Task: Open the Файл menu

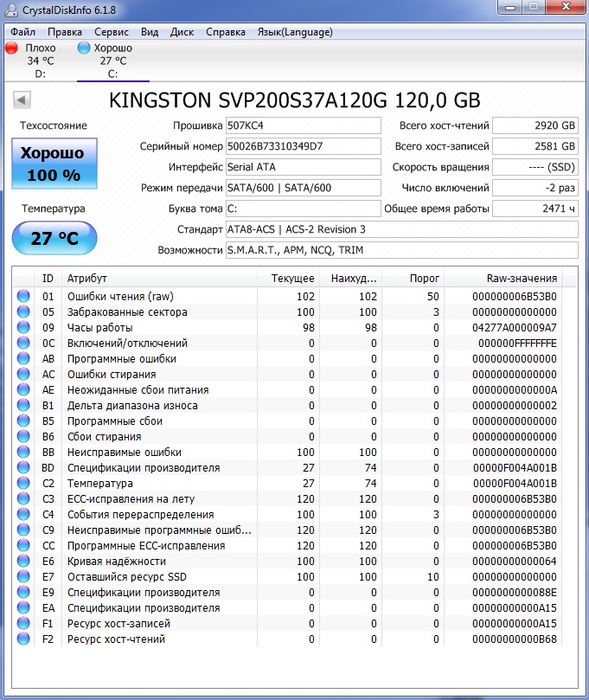Action: pos(22,32)
